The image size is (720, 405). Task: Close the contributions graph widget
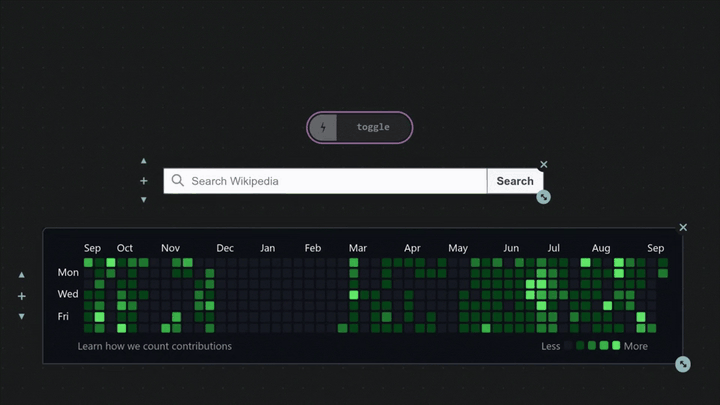pos(683,227)
